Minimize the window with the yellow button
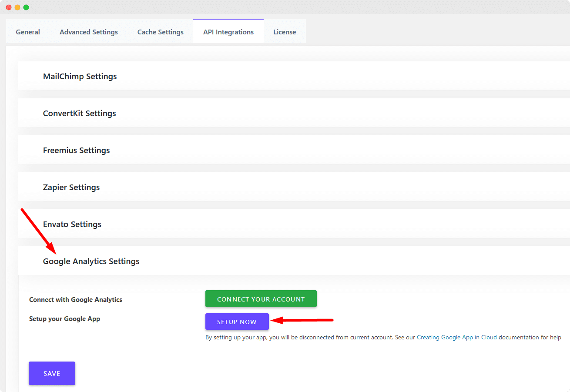Image resolution: width=570 pixels, height=392 pixels. 17,7
